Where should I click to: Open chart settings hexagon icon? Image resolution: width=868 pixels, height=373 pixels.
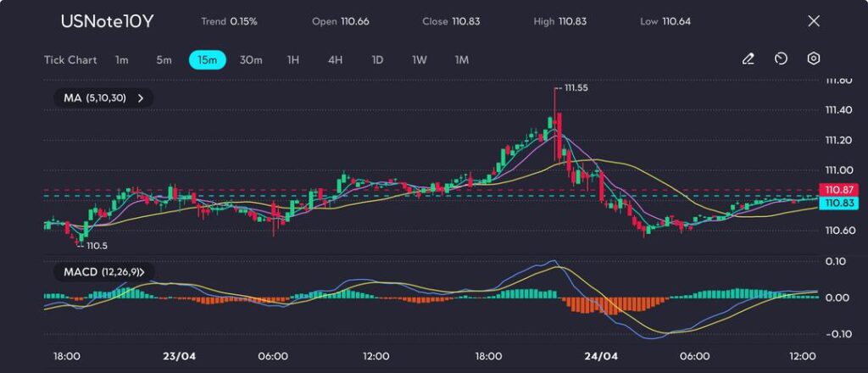pyautogui.click(x=814, y=59)
